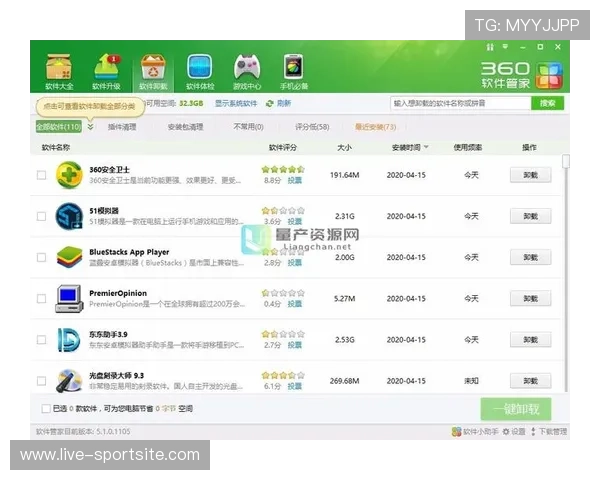The width and height of the screenshot is (600, 480).
Task: Sort by 安装时间 column arrow
Action: point(426,147)
